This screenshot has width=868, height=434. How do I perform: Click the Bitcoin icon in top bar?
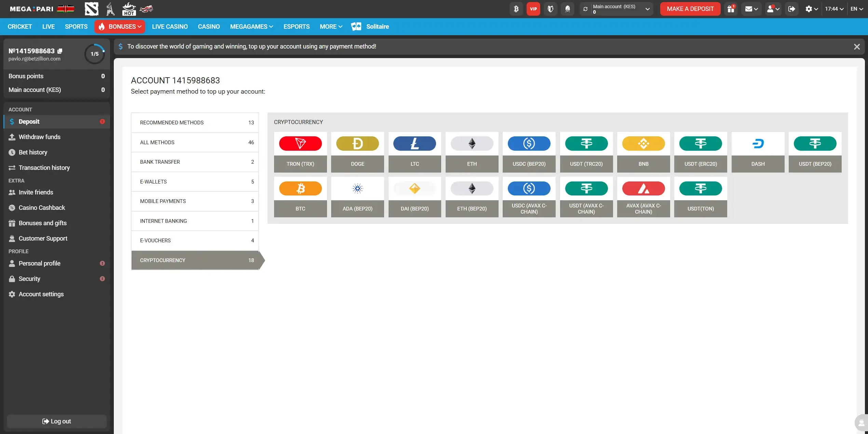pos(516,9)
